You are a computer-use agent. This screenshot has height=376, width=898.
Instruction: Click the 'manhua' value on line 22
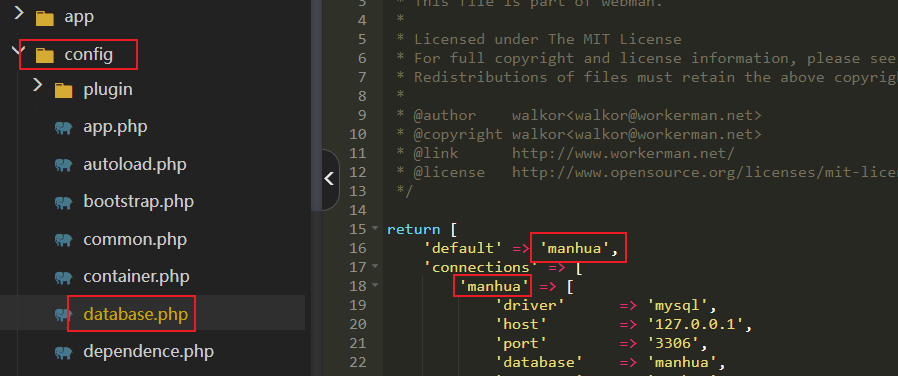pyautogui.click(x=682, y=362)
